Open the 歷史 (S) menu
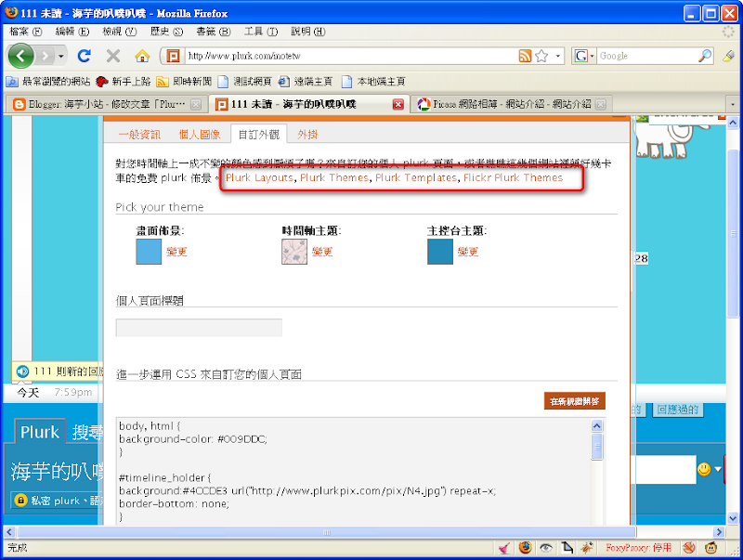The image size is (743, 560). pos(166,32)
